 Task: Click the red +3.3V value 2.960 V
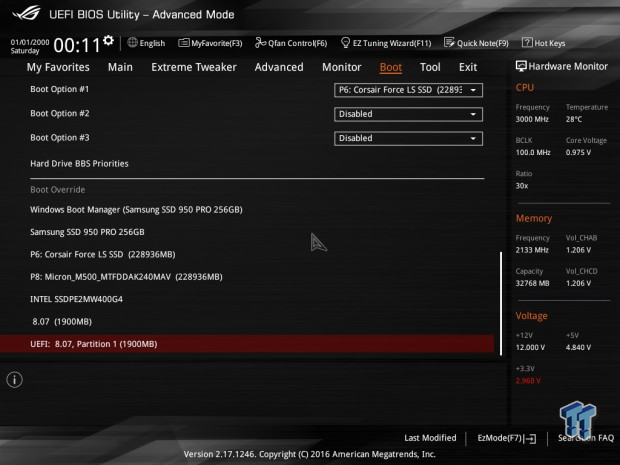528,381
